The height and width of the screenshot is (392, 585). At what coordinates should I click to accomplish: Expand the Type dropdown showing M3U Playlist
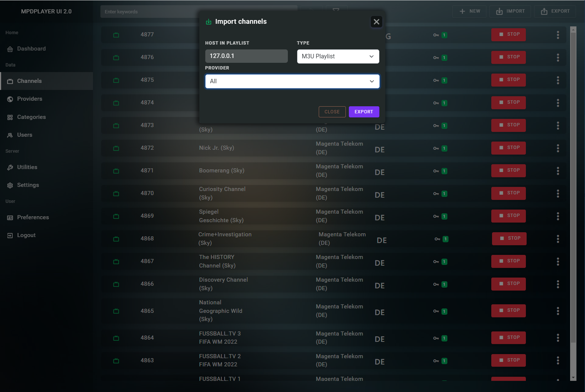pyautogui.click(x=338, y=56)
